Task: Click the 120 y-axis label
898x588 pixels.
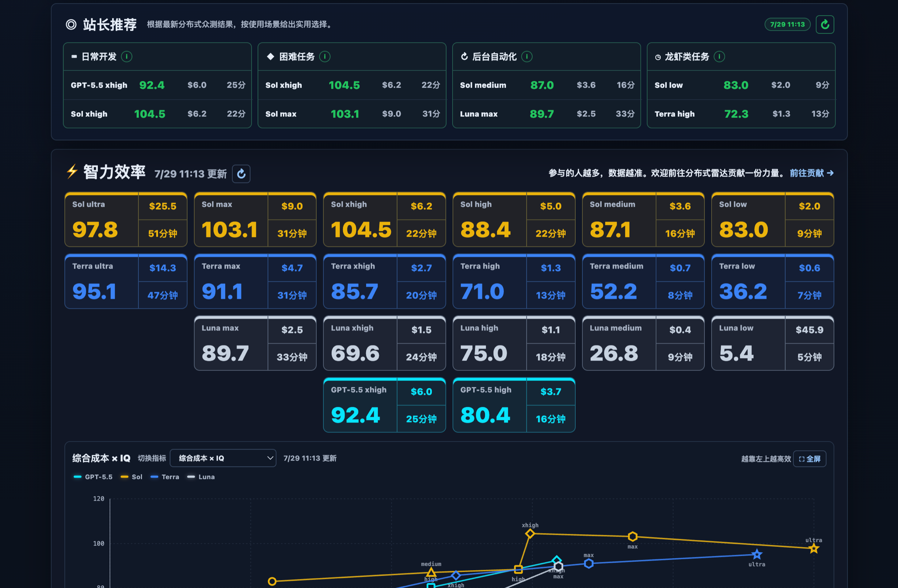Action: coord(99,499)
